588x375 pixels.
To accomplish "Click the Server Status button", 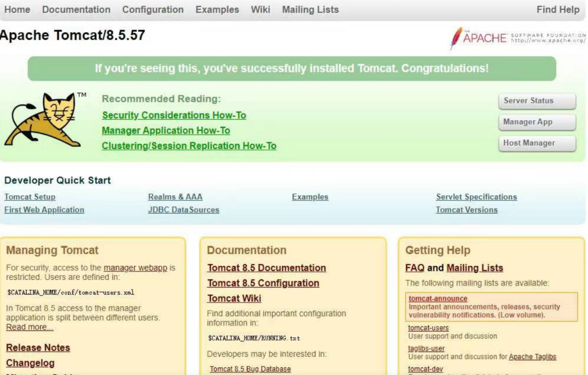I will pyautogui.click(x=537, y=101).
